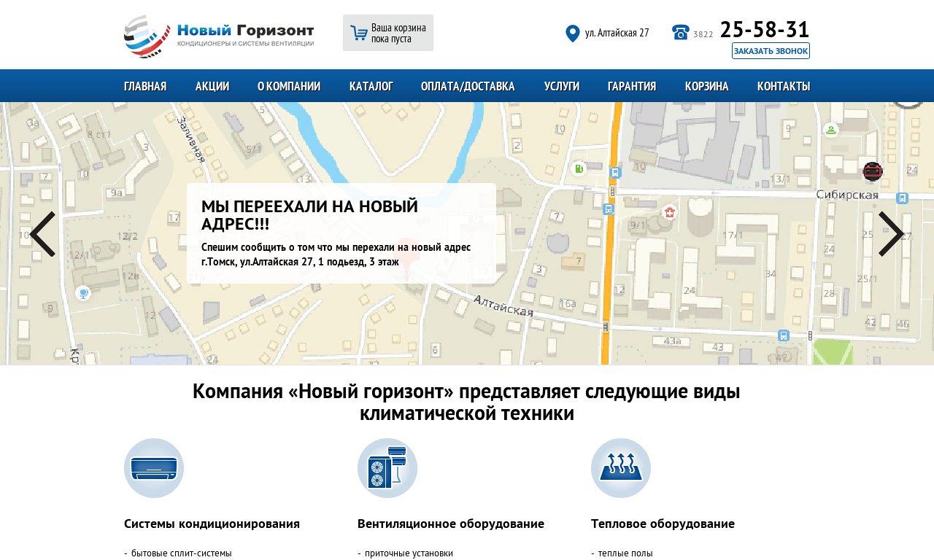Viewport: 934px width, 560px height.
Task: Select the ventilation equipment icon
Action: pyautogui.click(x=387, y=468)
